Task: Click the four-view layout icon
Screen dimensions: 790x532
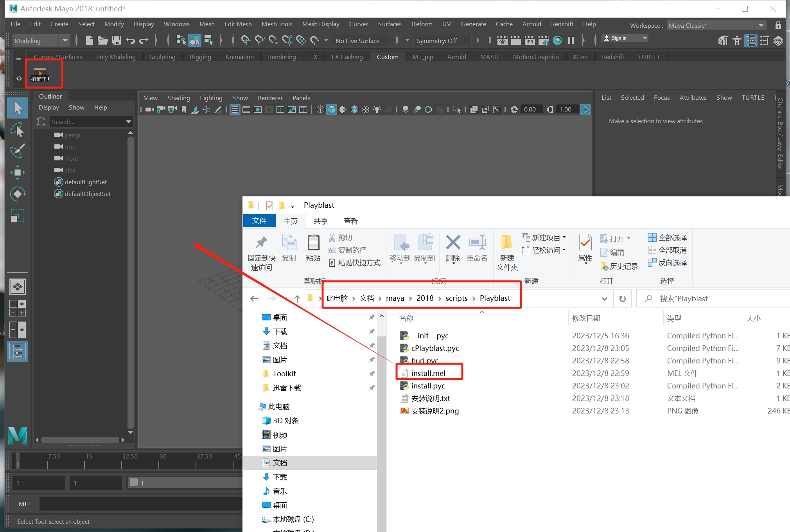Action: pos(18,308)
